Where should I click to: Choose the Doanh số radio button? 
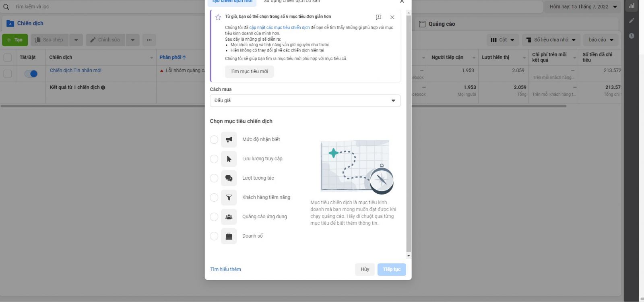[x=214, y=236]
